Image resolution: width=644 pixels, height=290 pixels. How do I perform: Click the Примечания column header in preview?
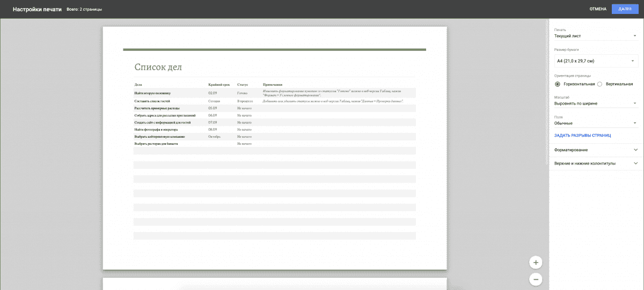point(273,85)
